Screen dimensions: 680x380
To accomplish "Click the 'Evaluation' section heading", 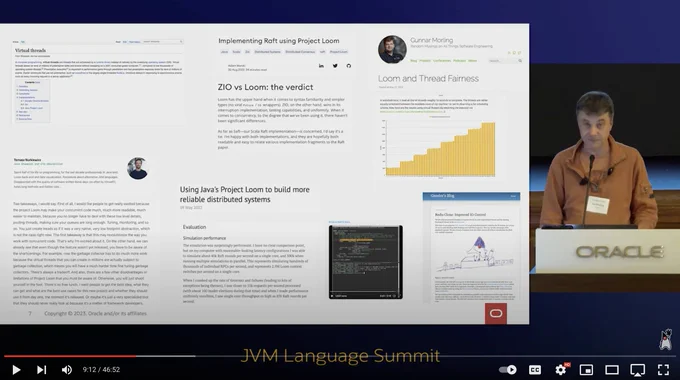I will click(x=194, y=227).
